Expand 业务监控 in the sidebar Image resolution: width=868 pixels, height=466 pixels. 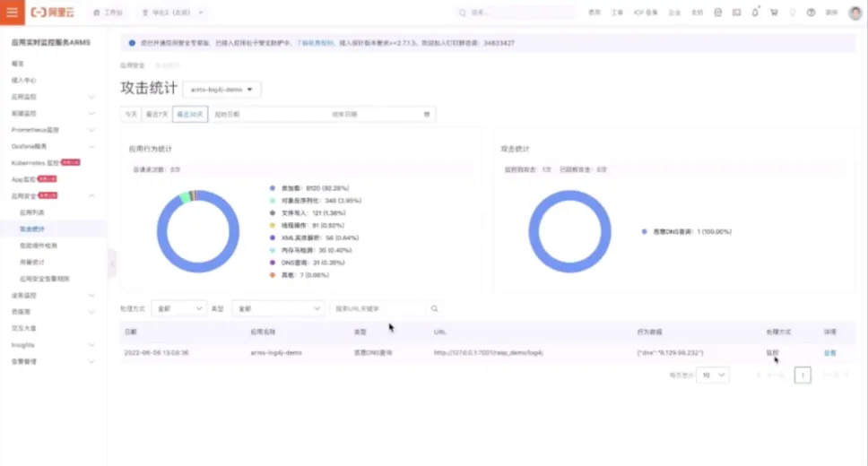pos(53,295)
